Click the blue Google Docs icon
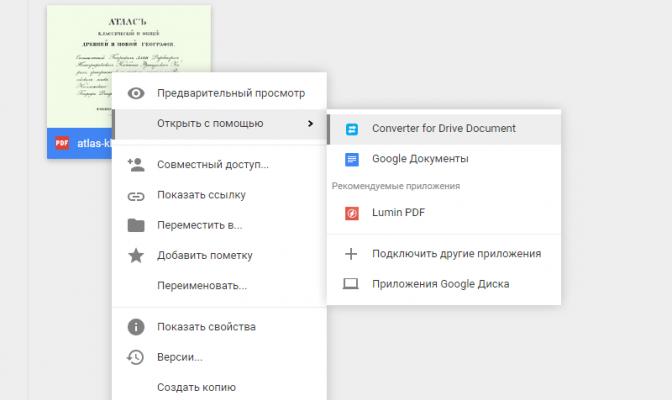672x400 pixels. click(352, 159)
